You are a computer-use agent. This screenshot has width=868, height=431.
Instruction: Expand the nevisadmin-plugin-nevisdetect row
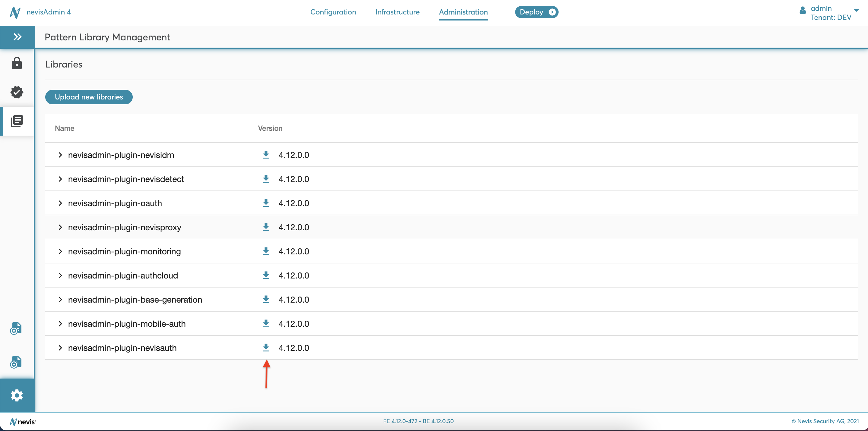pos(60,179)
